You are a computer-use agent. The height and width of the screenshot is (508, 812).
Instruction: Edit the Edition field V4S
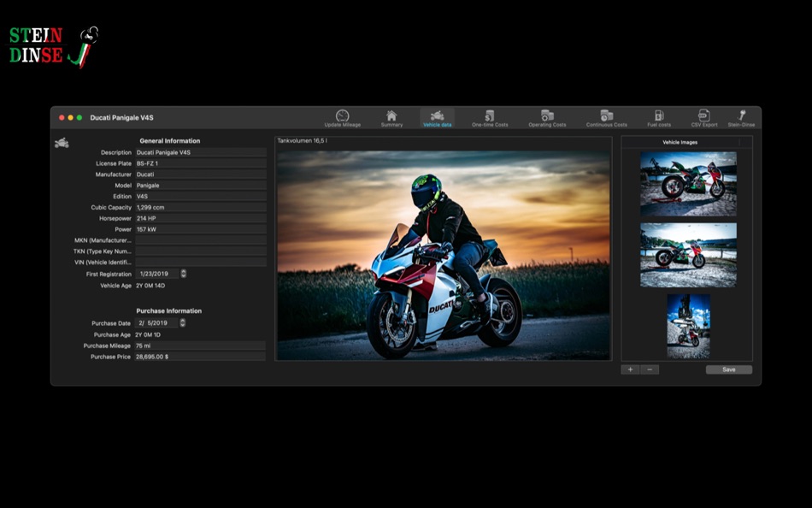pos(200,196)
